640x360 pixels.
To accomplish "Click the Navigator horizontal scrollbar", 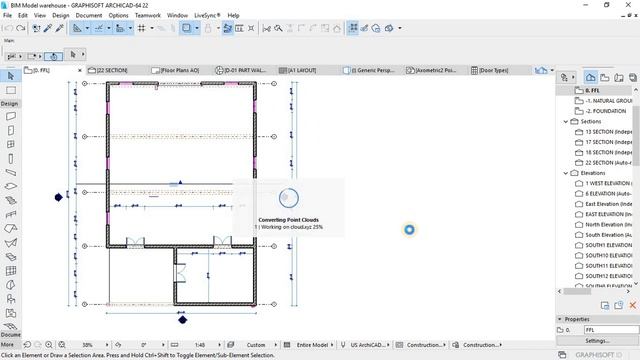I will [x=577, y=291].
